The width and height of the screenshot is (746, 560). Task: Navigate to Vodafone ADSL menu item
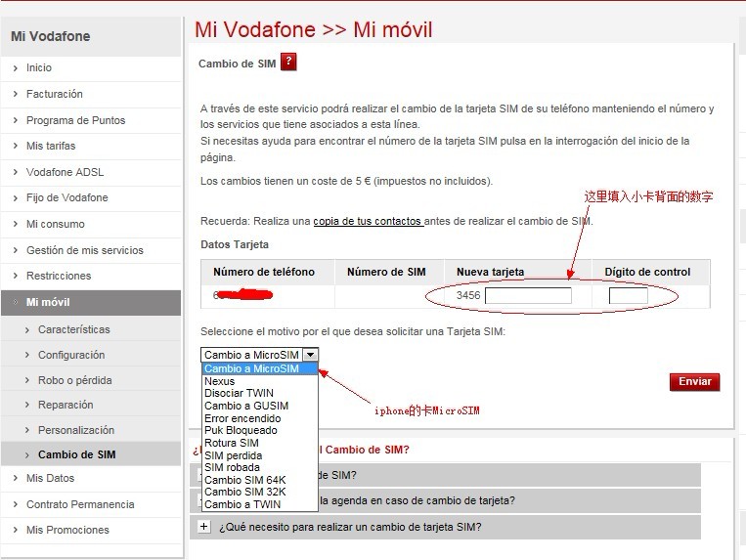click(x=65, y=172)
